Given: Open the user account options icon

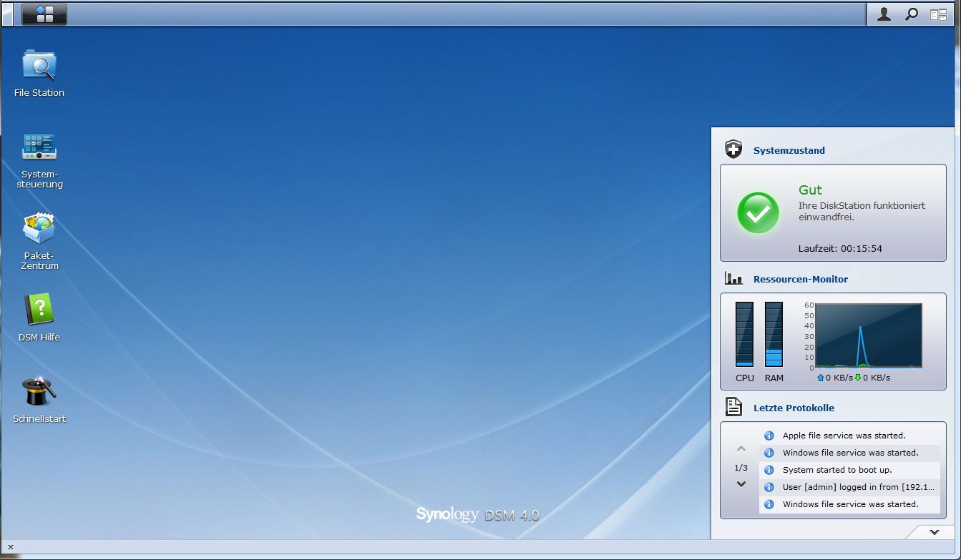Looking at the screenshot, I should tap(884, 14).
